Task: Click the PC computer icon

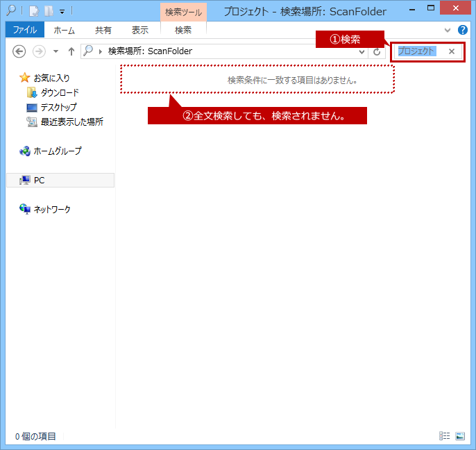Action: [24, 180]
